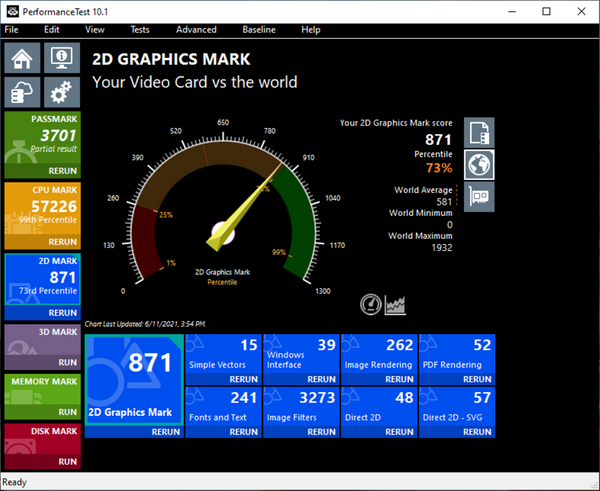The image size is (600, 491).
Task: Select the PassMark 3701 score tile
Action: (x=42, y=138)
